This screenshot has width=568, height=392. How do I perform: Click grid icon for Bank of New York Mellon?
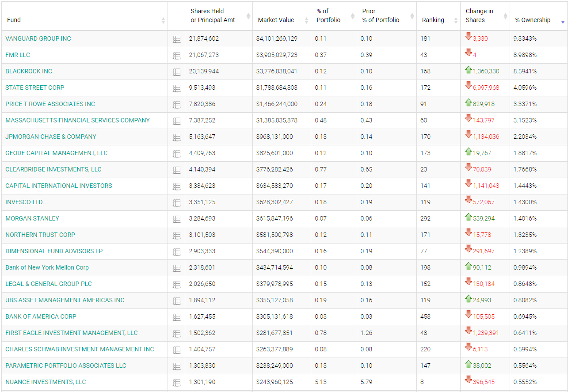177,268
